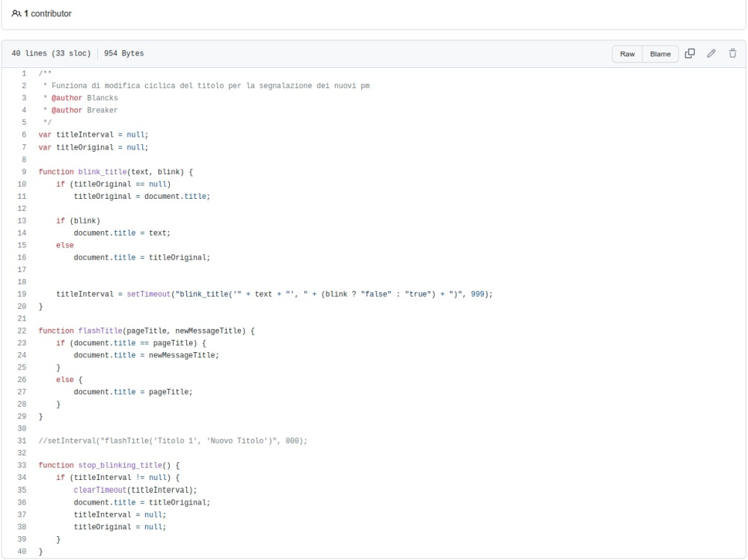Image resolution: width=748 pixels, height=560 pixels.
Task: Delete this file with the trash icon
Action: click(733, 53)
